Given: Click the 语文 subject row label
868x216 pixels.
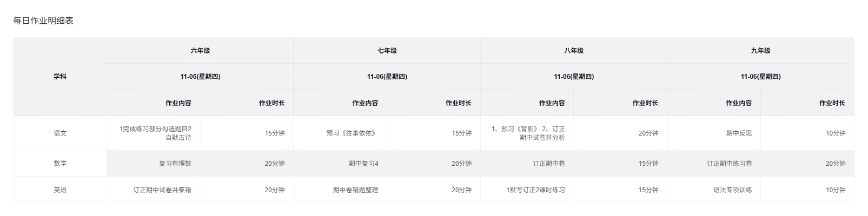Looking at the screenshot, I should [x=60, y=133].
